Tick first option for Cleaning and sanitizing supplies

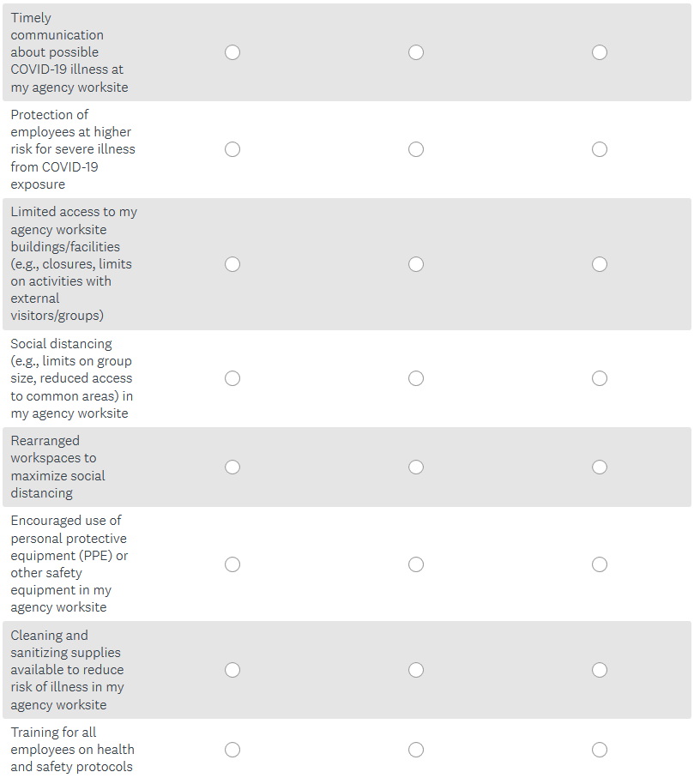click(232, 670)
